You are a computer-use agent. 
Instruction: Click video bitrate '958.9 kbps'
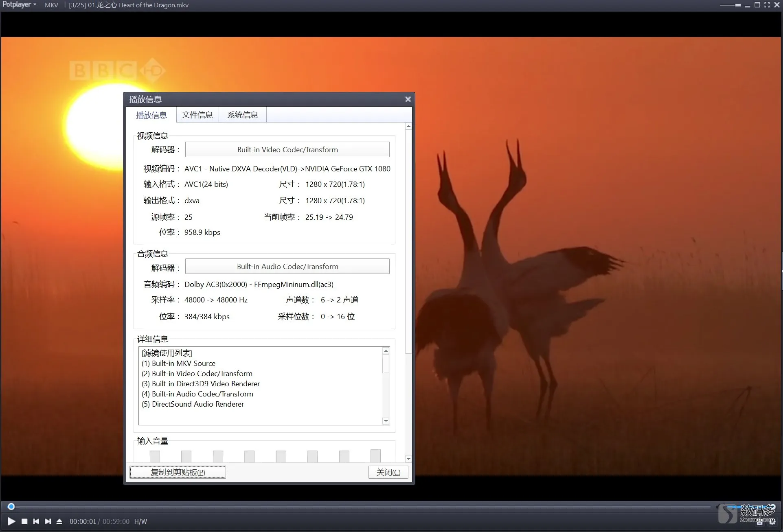(202, 232)
